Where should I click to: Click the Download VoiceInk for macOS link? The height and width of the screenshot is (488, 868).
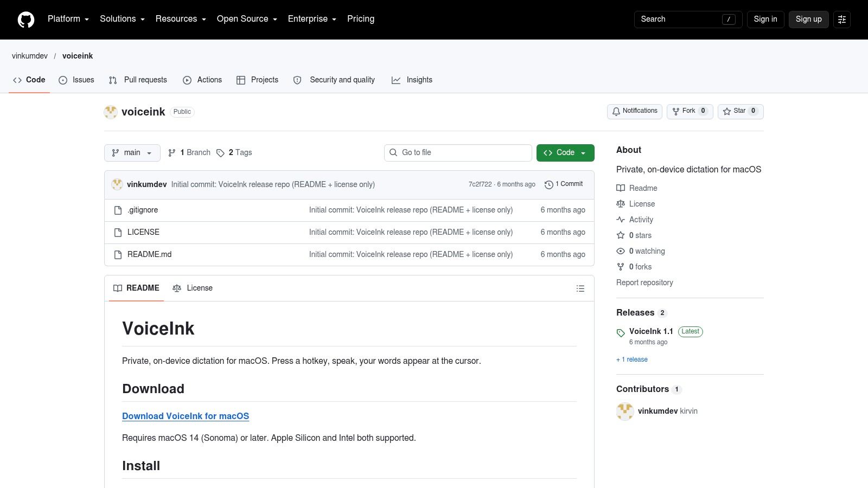coord(186,416)
